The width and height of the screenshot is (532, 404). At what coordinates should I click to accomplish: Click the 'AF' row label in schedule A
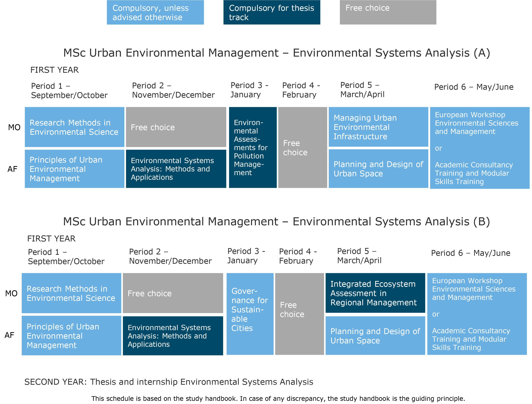[12, 169]
